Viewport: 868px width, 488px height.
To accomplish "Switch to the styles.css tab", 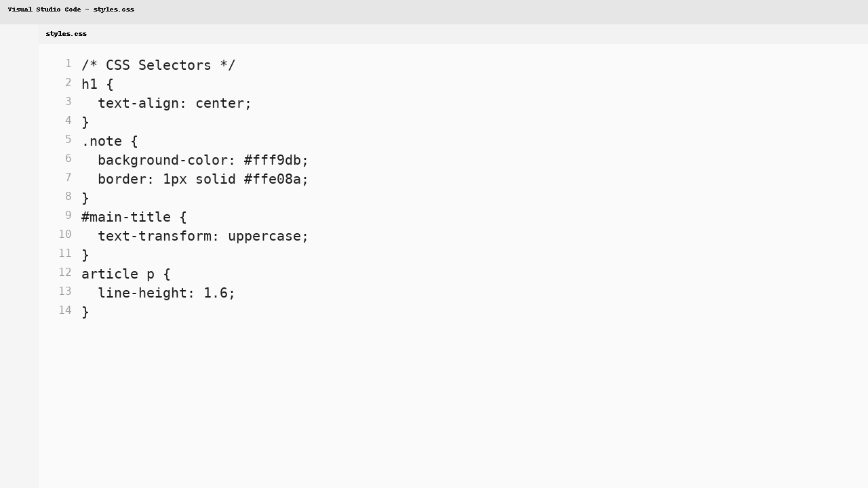I will pos(66,33).
